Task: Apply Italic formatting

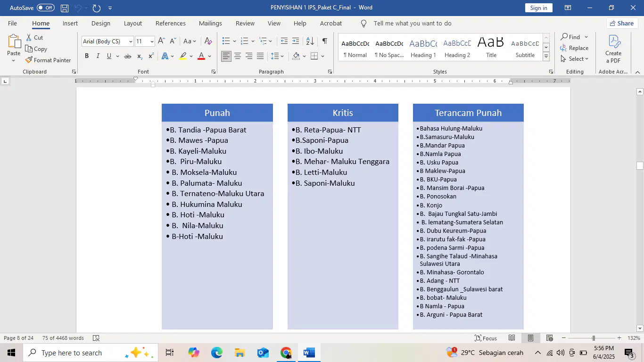Action: click(98, 56)
